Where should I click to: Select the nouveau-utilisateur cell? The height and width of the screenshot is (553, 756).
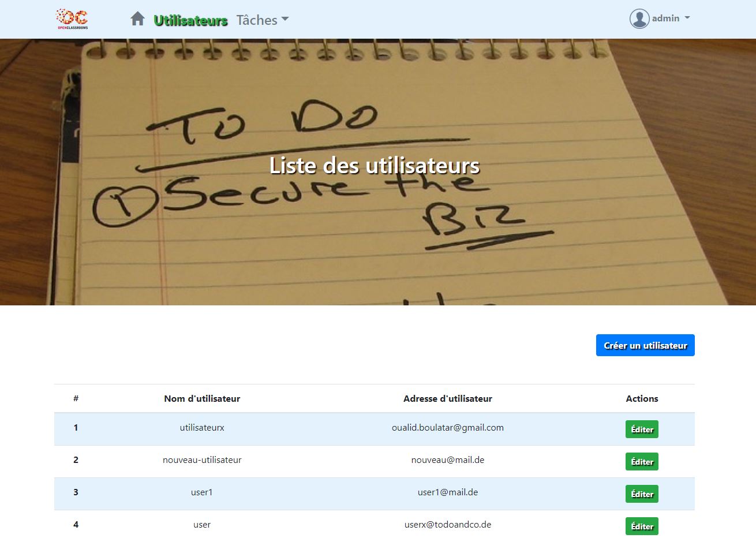pos(202,460)
